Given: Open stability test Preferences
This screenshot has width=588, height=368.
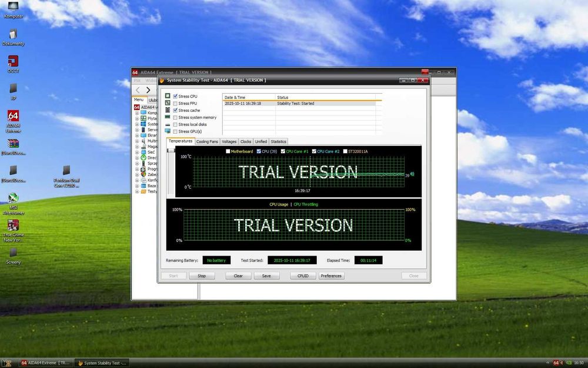Looking at the screenshot, I should coord(331,276).
